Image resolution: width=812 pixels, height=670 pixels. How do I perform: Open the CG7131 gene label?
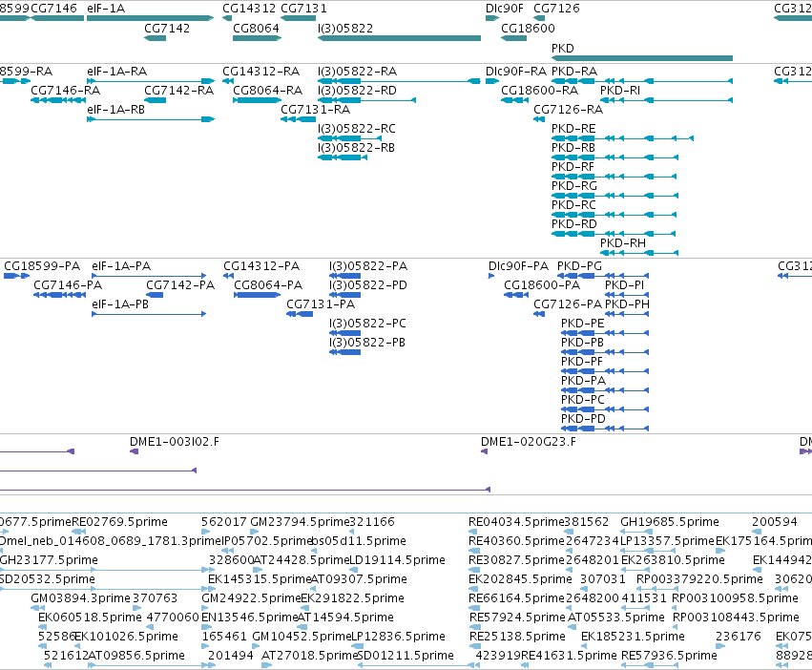pyautogui.click(x=303, y=9)
